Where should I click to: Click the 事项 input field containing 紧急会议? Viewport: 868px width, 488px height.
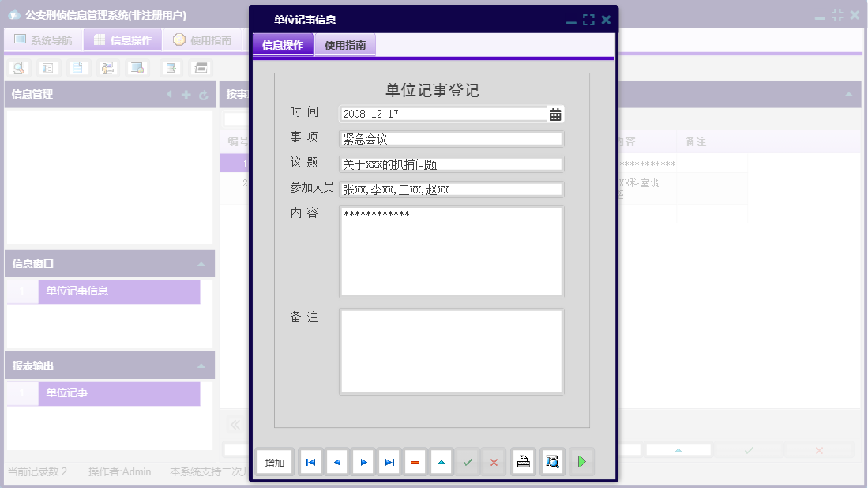[451, 138]
